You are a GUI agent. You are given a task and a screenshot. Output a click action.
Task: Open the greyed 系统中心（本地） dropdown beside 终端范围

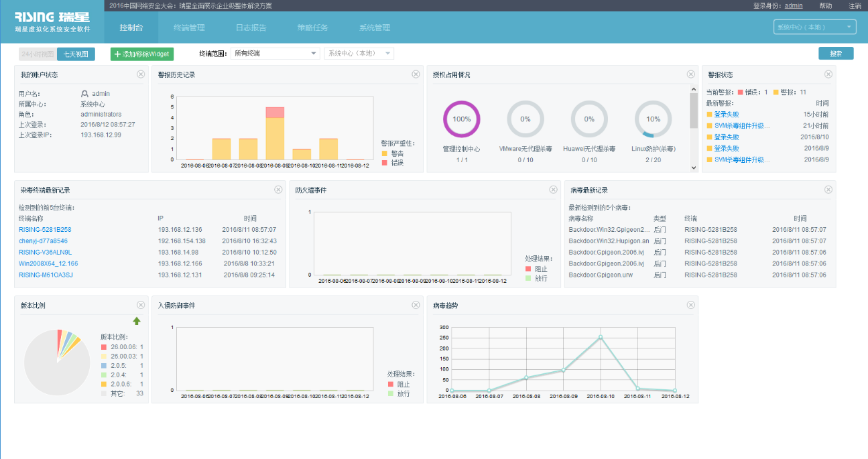(359, 54)
